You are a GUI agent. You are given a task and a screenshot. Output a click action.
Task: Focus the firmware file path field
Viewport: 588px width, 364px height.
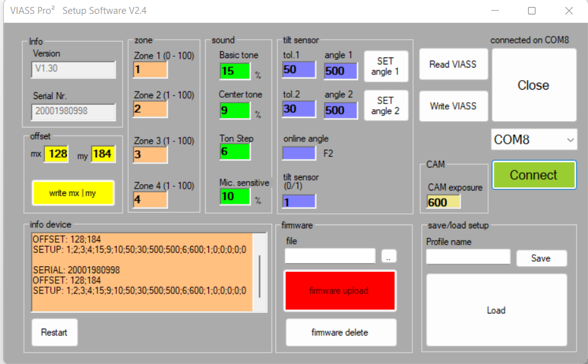[330, 256]
